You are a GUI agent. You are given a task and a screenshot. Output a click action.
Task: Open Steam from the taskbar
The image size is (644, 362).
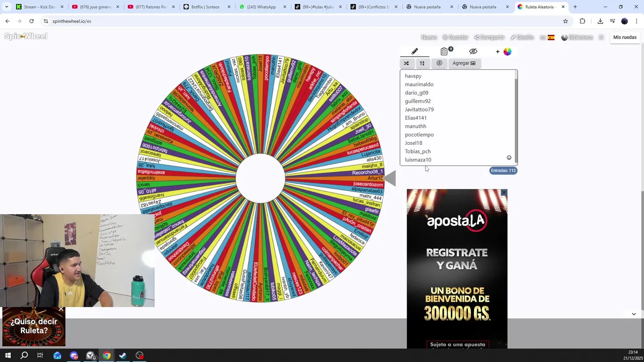(123, 355)
